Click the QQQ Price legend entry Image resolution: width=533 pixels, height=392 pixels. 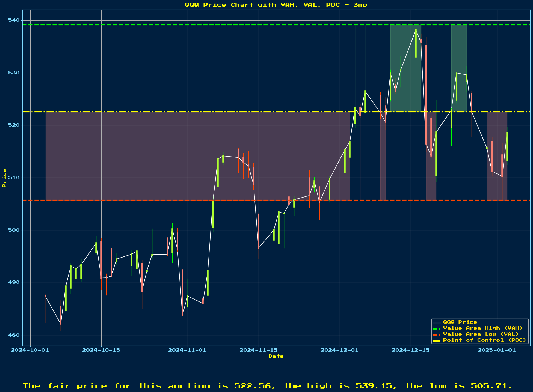460,322
